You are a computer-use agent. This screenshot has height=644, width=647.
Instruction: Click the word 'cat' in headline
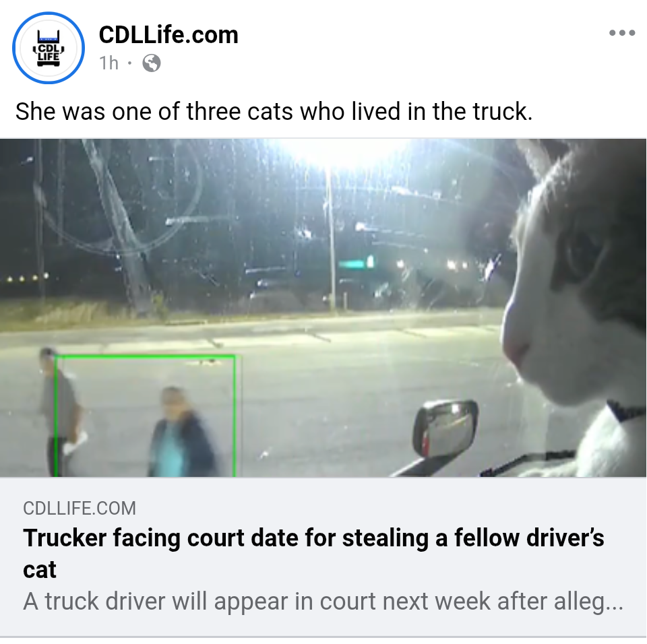click(x=40, y=570)
